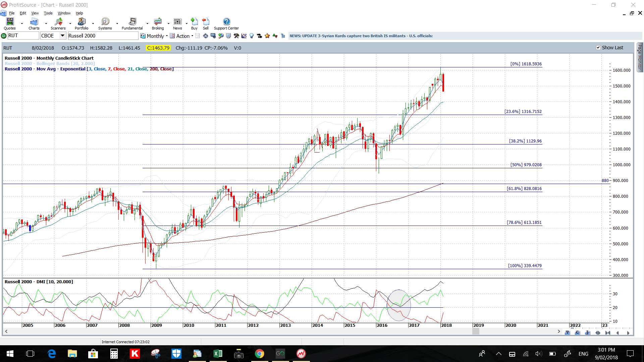Click the green Go button beside RUT

[4, 36]
